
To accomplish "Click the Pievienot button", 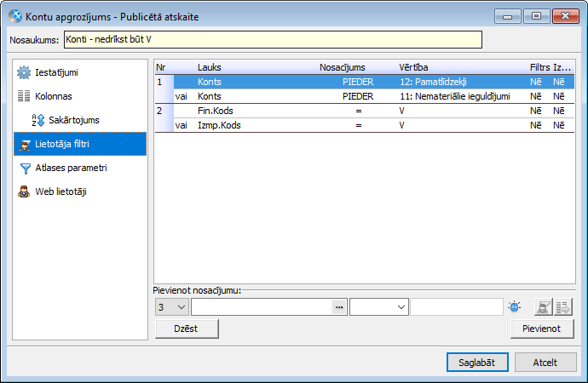I will point(542,329).
